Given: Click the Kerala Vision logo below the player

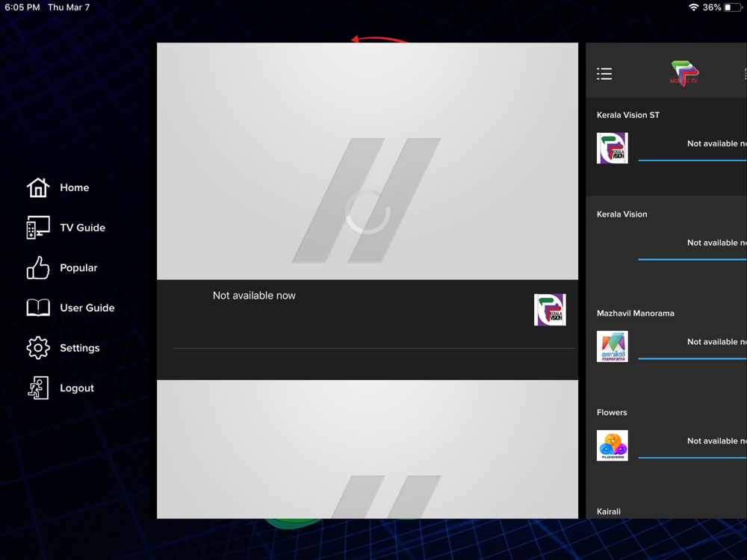Looking at the screenshot, I should pos(550,310).
